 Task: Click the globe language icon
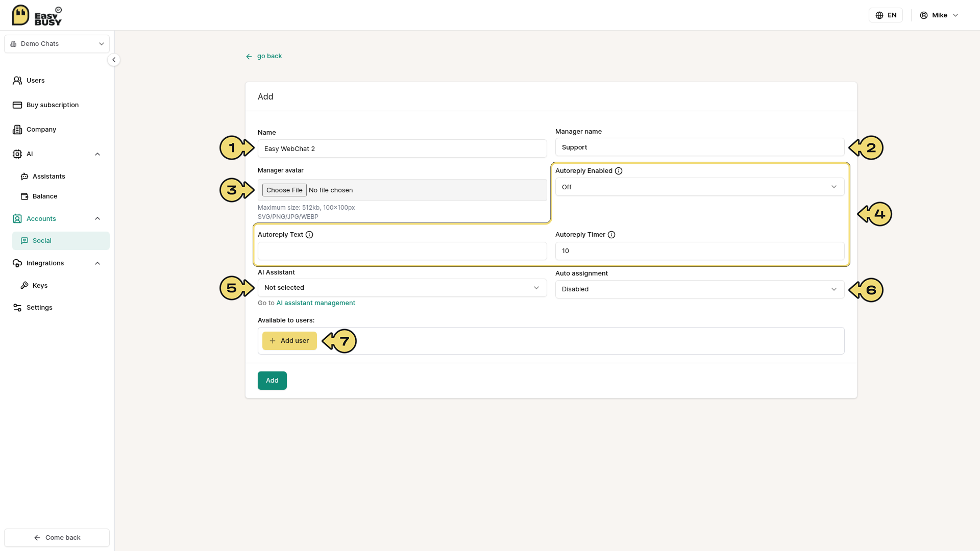(879, 15)
